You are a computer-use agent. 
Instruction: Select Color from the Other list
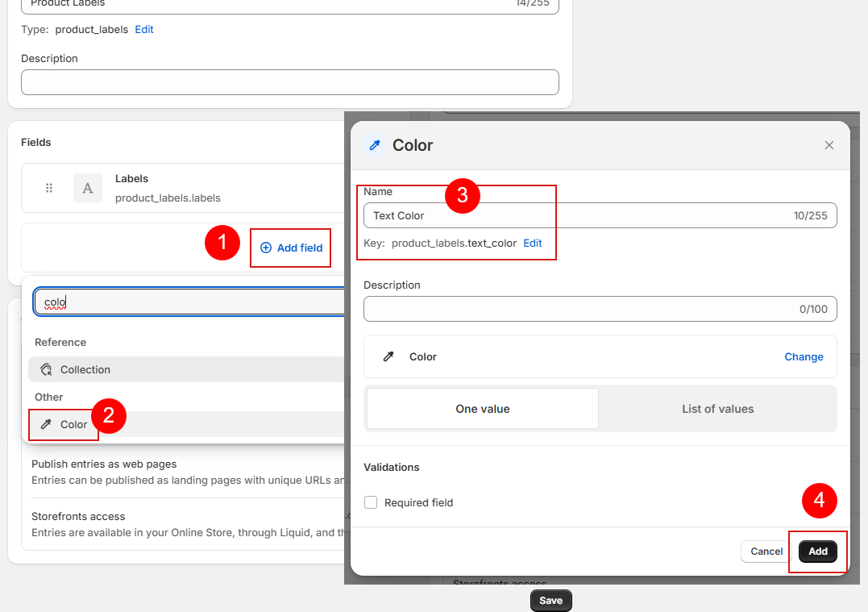tap(73, 424)
